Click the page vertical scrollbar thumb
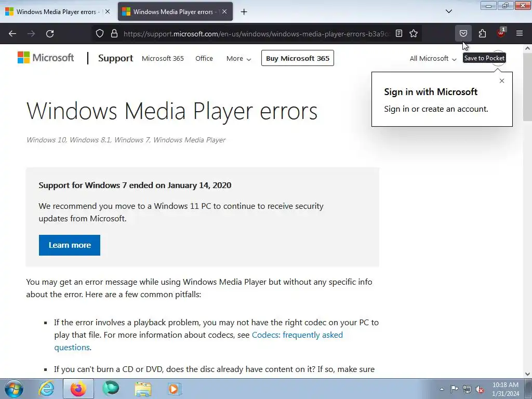532x399 pixels. pos(528,87)
